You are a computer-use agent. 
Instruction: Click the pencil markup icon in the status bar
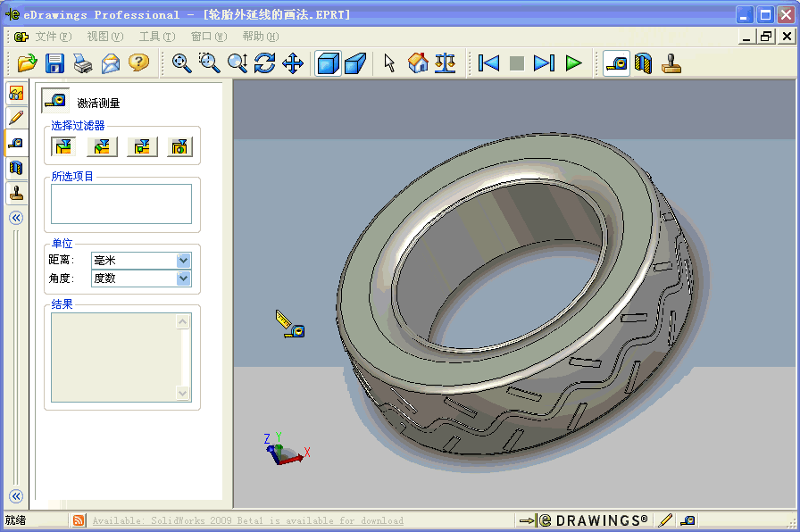click(665, 520)
